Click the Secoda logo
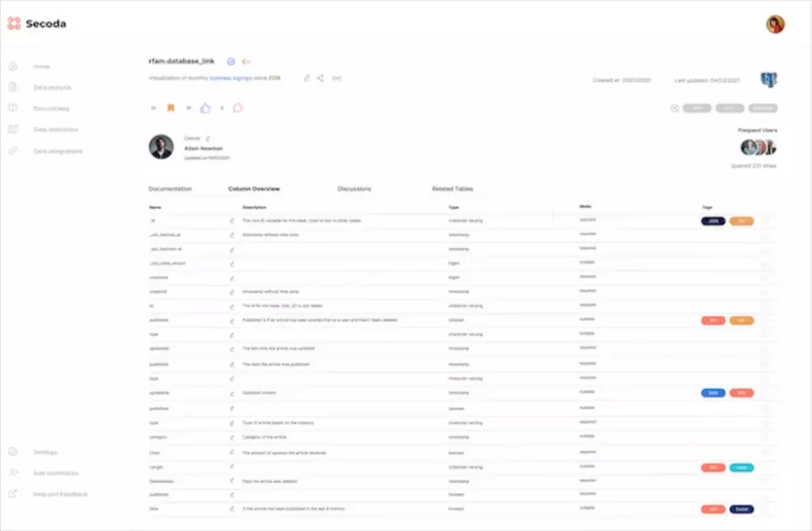812x531 pixels. click(x=36, y=23)
